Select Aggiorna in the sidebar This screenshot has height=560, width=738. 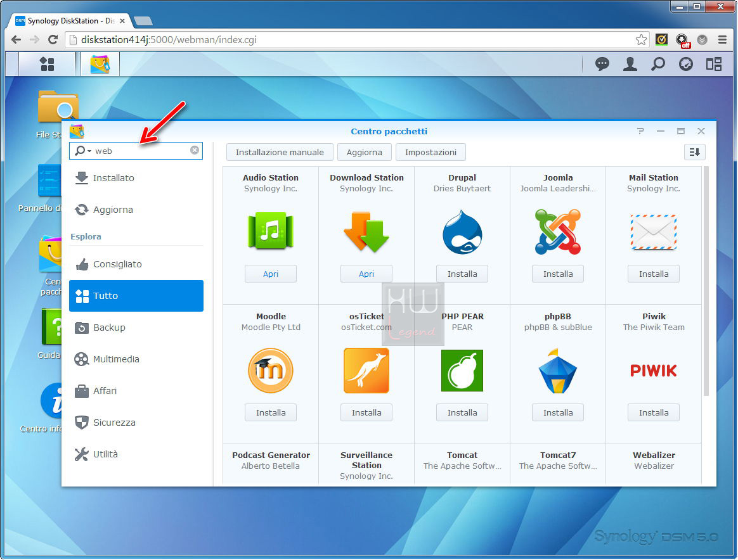[x=136, y=209]
